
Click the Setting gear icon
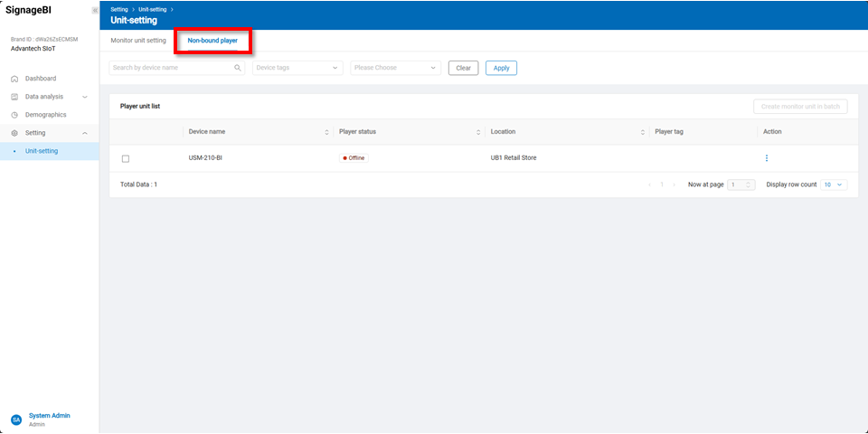pyautogui.click(x=14, y=133)
